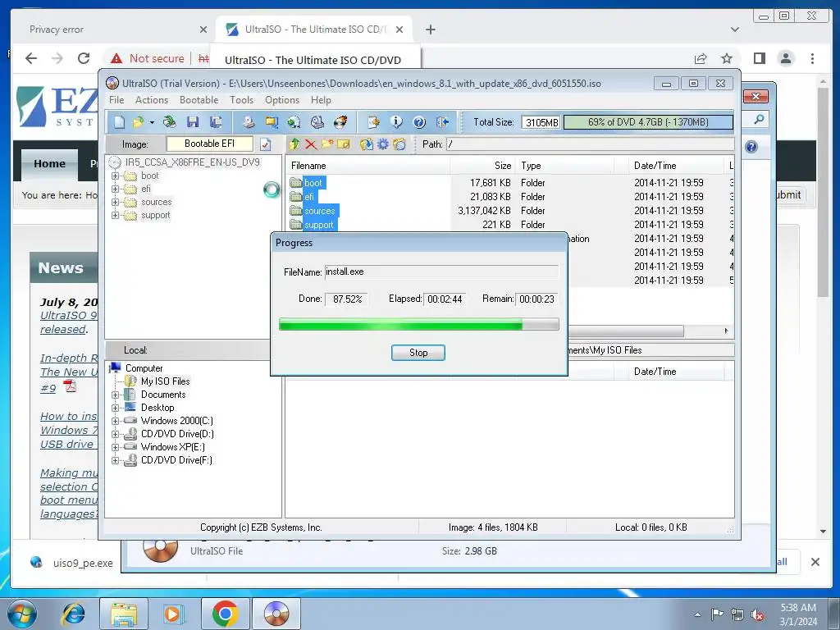Expand the sources folder in image tree
840x630 pixels.
115,202
